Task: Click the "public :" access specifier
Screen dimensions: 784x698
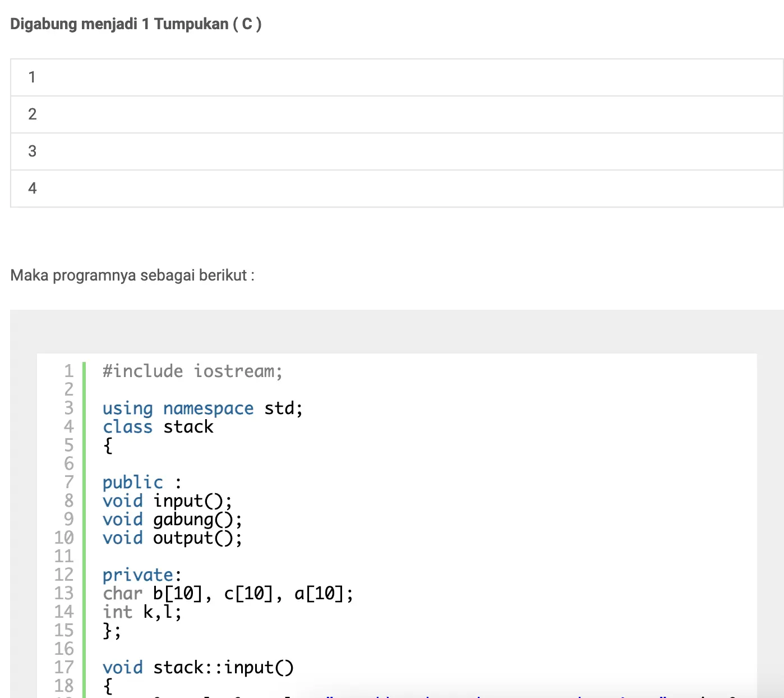Action: (x=142, y=483)
